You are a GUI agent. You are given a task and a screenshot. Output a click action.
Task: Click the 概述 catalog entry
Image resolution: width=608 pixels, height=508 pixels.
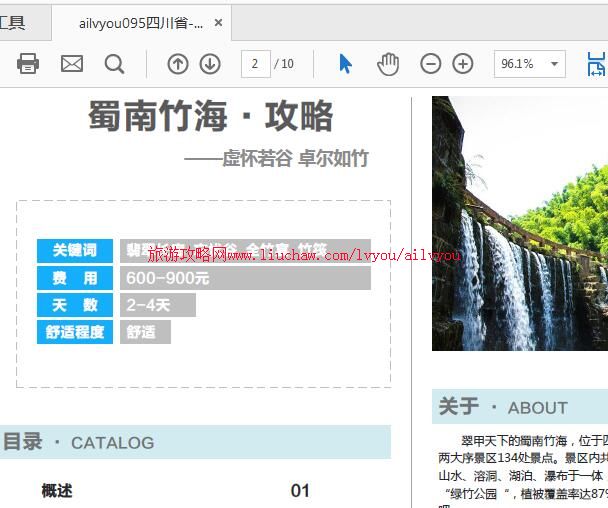57,490
